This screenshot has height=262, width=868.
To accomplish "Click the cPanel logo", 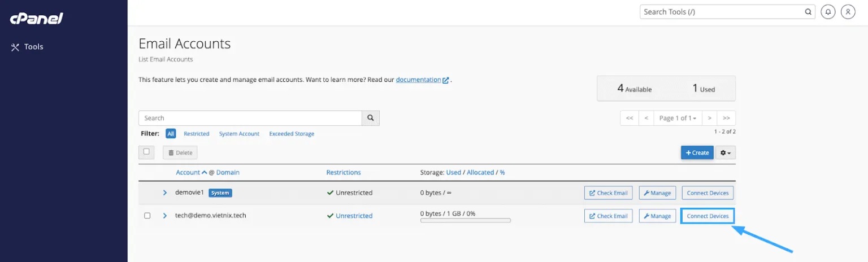I will pyautogui.click(x=36, y=19).
